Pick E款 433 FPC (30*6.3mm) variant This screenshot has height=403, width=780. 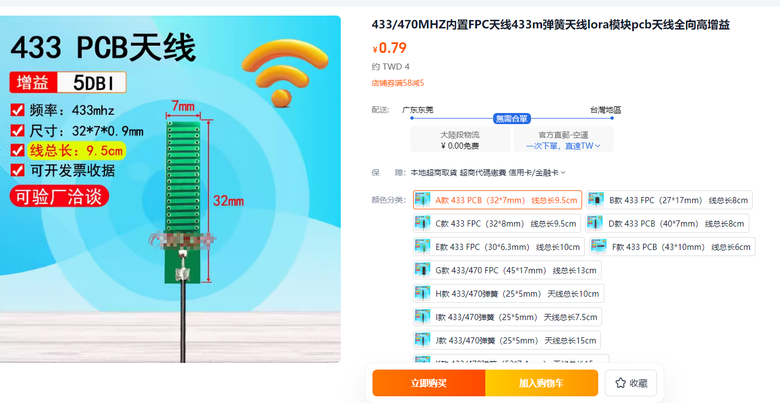click(x=498, y=247)
